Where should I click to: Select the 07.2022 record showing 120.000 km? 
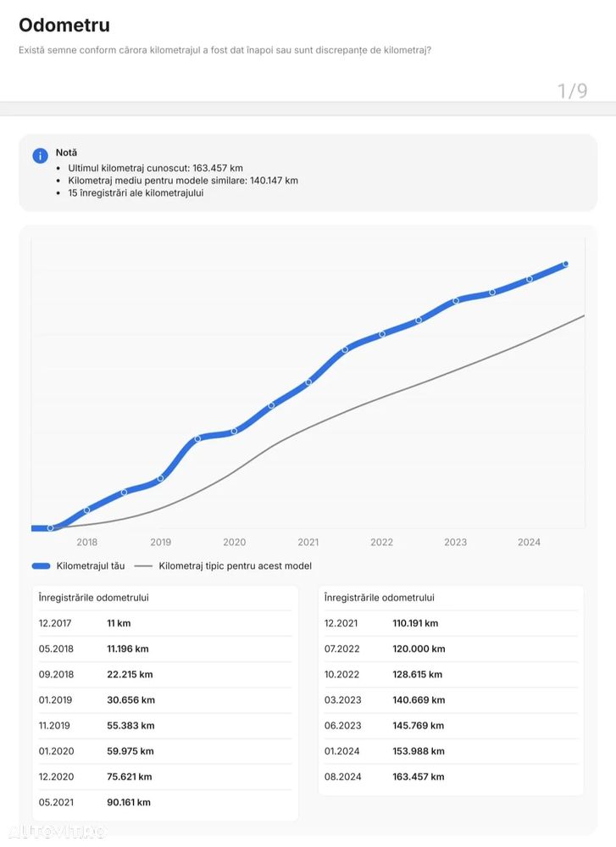[x=451, y=649]
